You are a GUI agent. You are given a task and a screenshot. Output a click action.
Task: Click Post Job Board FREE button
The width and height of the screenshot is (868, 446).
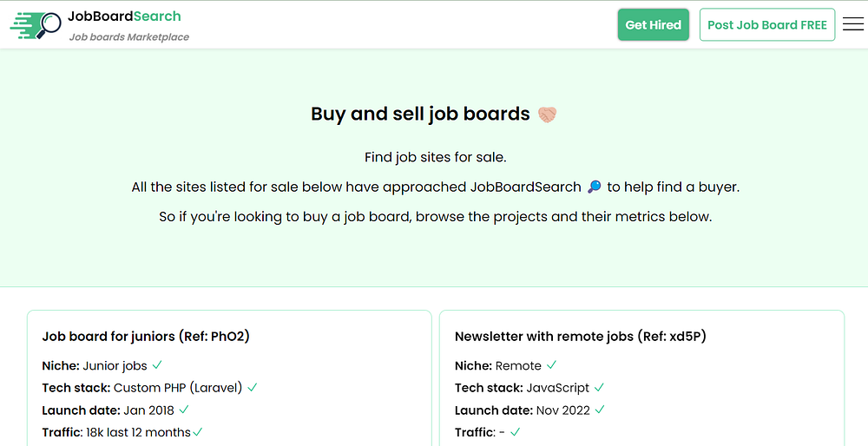point(767,25)
